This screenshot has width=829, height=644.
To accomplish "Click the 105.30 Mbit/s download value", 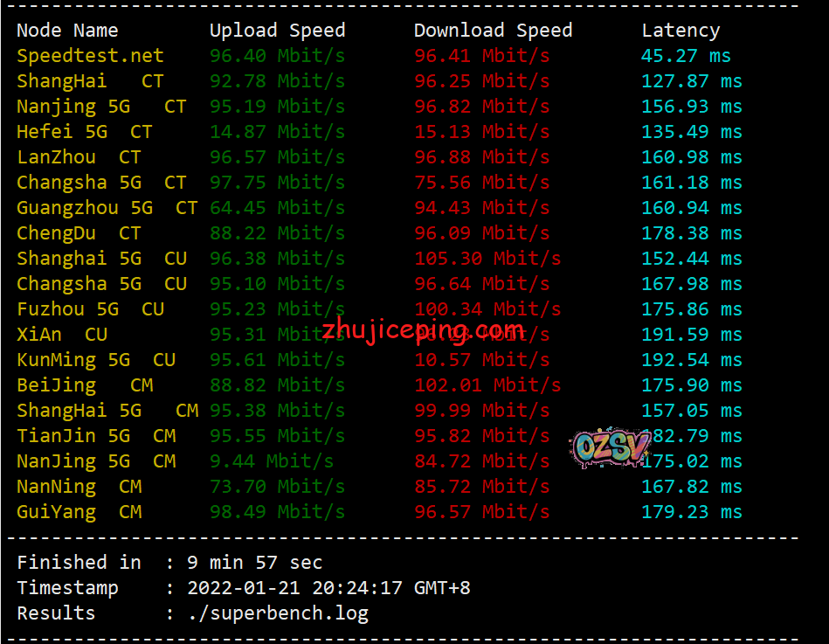I will tap(487, 259).
